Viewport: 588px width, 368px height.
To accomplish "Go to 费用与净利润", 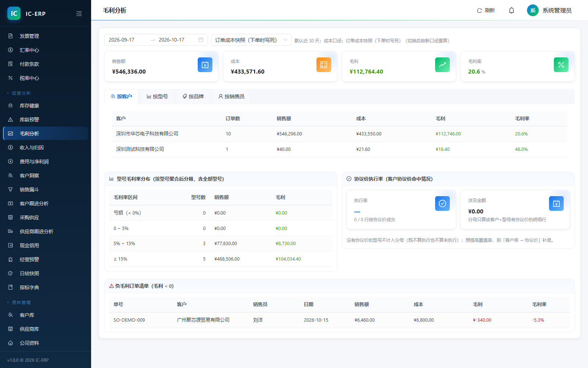I will click(45, 162).
